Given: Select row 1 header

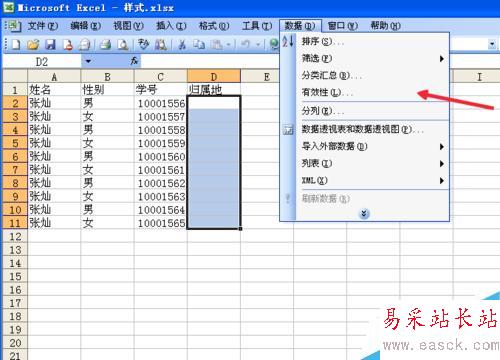Looking at the screenshot, I should point(15,90).
